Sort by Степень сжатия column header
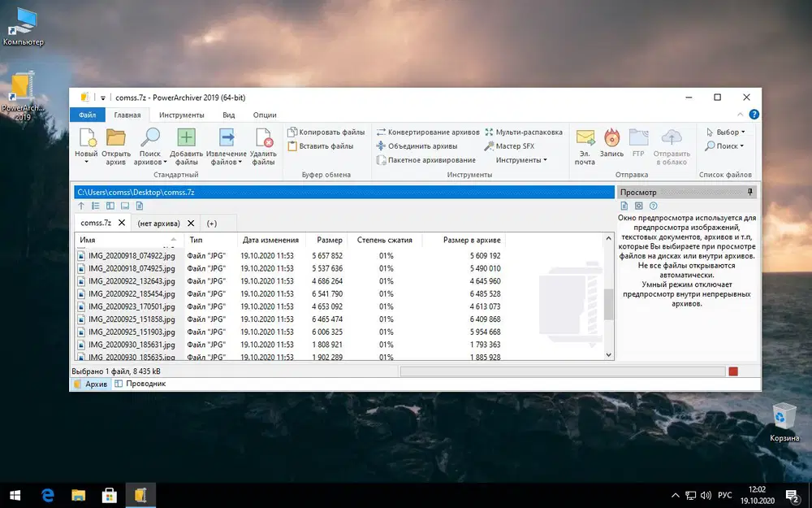Screen dimensions: 812x508 click(x=384, y=240)
